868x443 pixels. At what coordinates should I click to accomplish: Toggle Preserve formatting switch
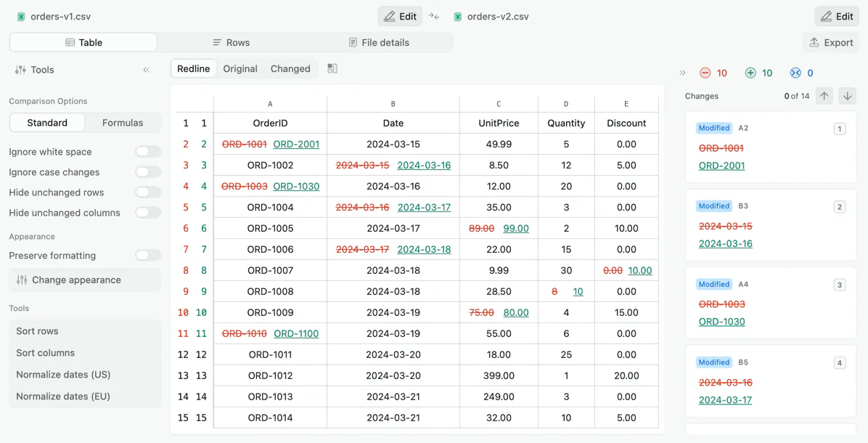tap(148, 256)
